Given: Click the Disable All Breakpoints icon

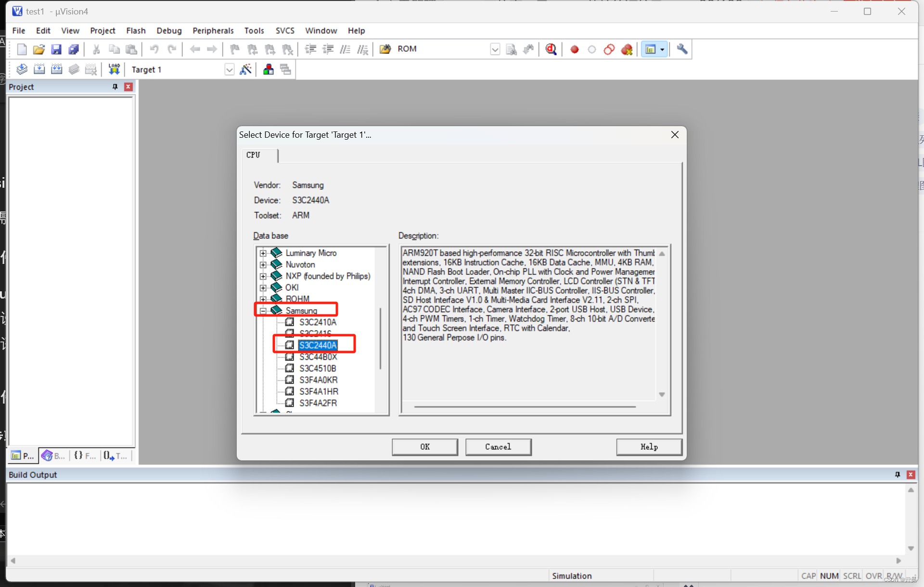Looking at the screenshot, I should click(609, 49).
